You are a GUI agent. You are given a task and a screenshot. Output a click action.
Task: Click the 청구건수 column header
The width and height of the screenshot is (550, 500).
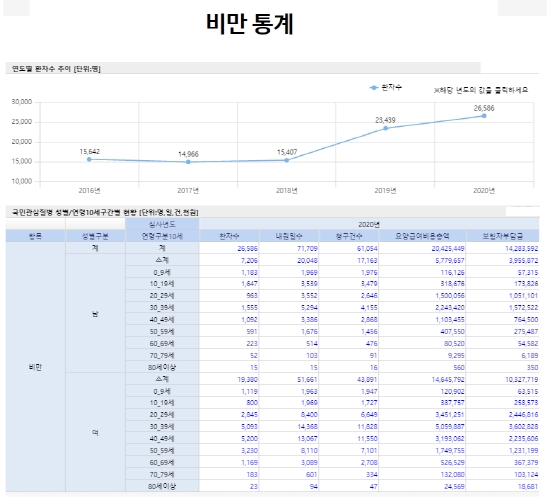pyautogui.click(x=349, y=236)
